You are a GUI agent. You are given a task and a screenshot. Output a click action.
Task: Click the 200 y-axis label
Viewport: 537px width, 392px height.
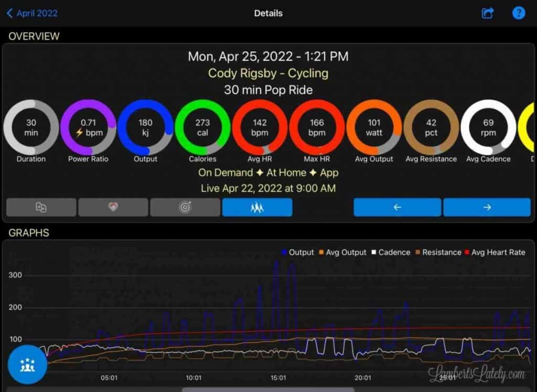[15, 308]
